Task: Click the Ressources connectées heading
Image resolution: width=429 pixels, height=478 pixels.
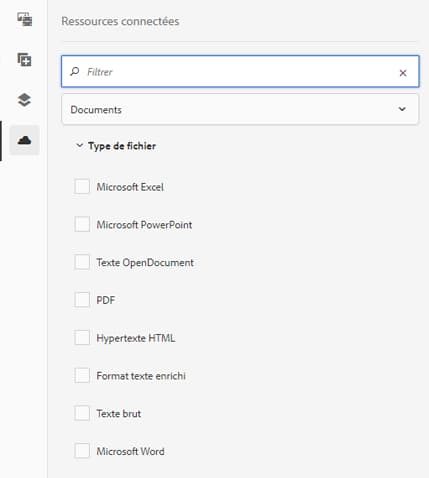Action: coord(120,21)
